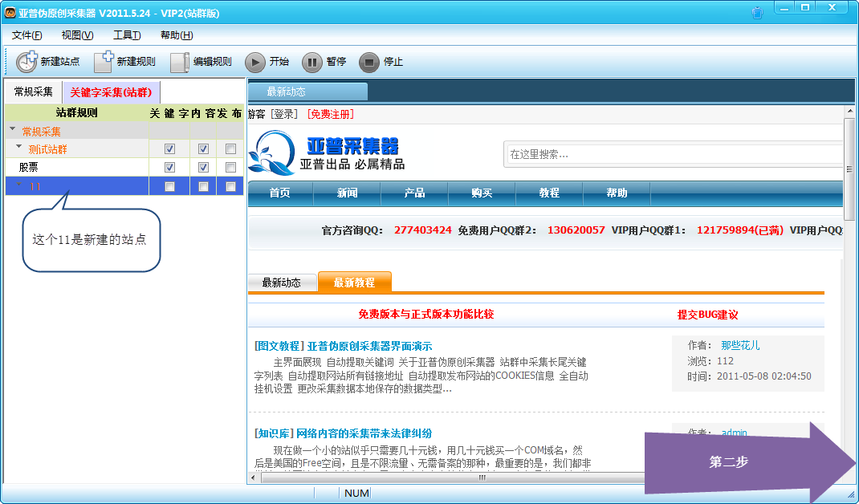Image resolution: width=859 pixels, height=504 pixels.
Task: Toggle 发布 checkbox for 股票
Action: pos(230,168)
